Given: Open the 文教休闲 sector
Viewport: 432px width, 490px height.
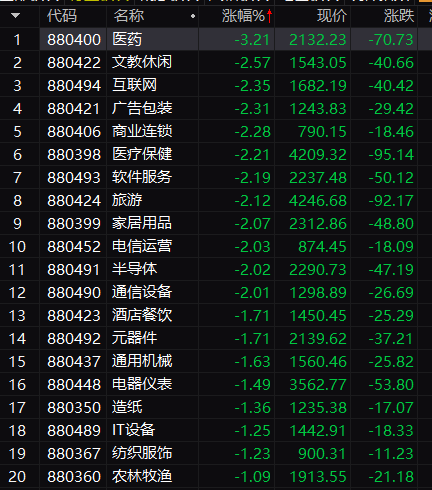Looking at the screenshot, I should pos(142,62).
